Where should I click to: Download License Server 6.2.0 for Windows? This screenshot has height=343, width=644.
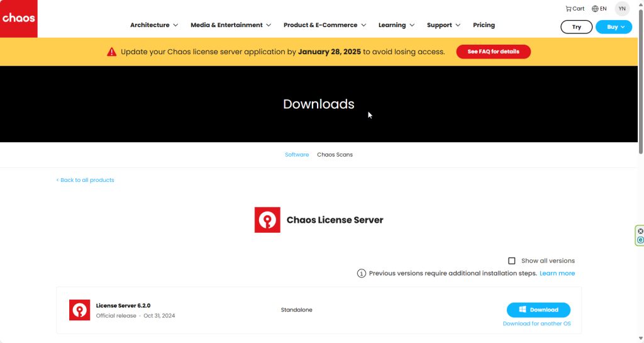[538, 310]
